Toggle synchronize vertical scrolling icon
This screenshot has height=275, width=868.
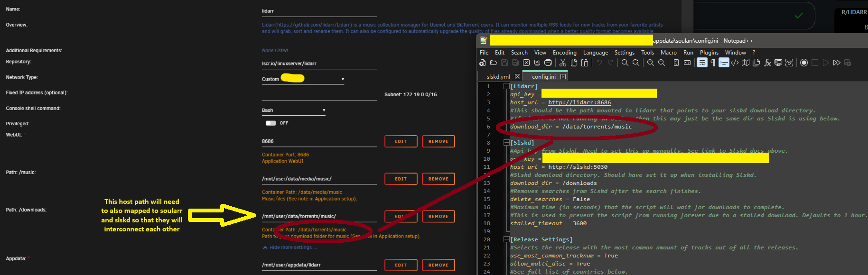676,63
